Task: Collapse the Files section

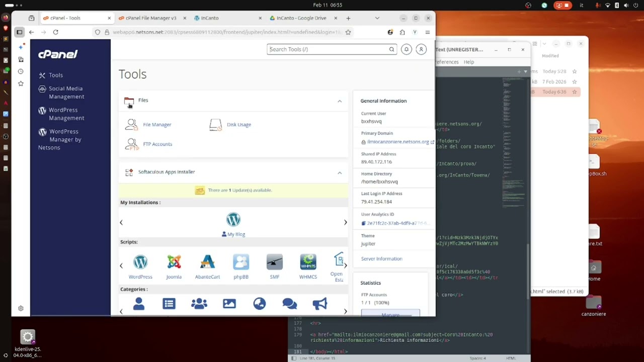Action: 340,101
